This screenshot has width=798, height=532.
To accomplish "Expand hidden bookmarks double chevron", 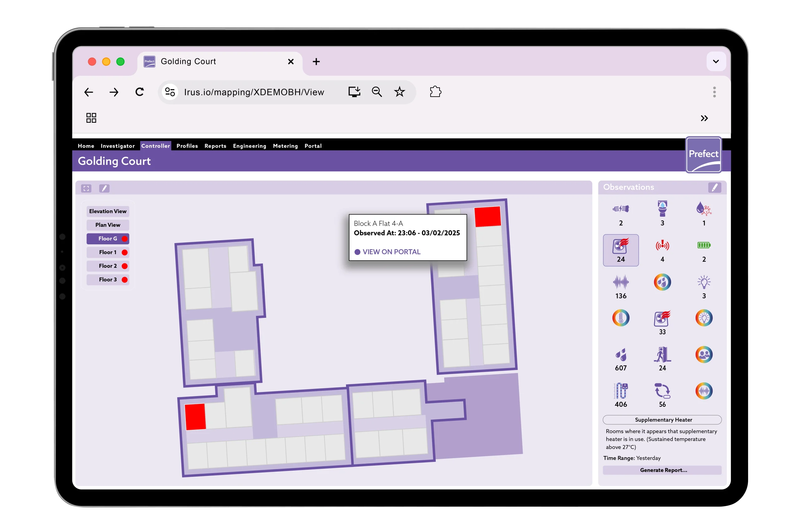I will pyautogui.click(x=704, y=118).
